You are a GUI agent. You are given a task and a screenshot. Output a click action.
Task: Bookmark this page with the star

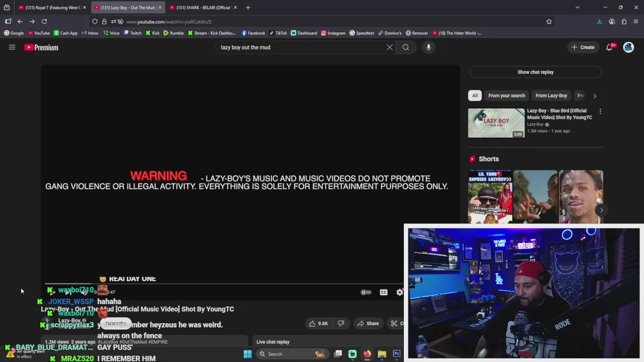click(549, 22)
